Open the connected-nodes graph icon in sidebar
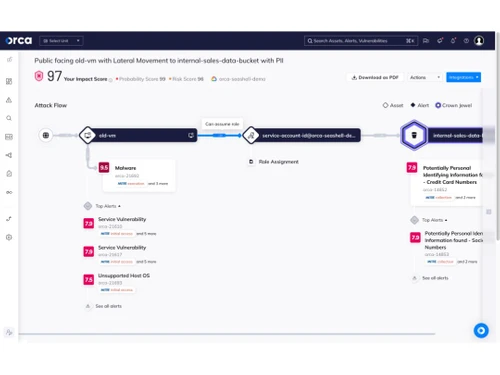This screenshot has width=500, height=375. [9, 155]
